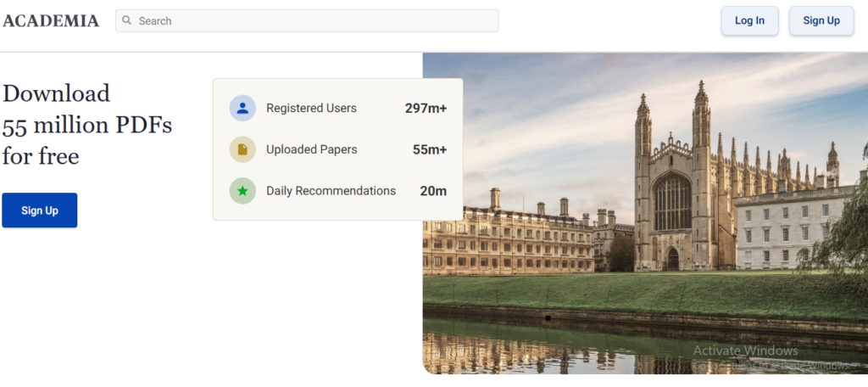Viewport: 868px width, 387px height.
Task: Click the 20m daily recommendations count
Action: [x=433, y=191]
